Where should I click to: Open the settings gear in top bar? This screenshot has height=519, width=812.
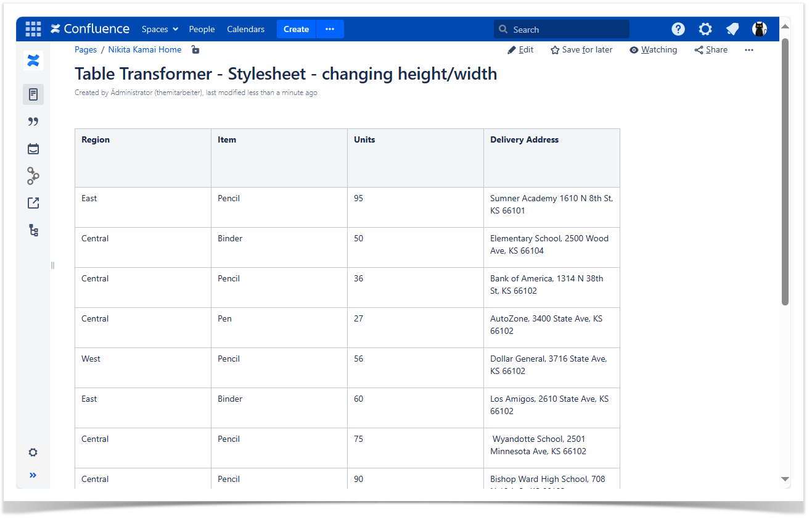point(705,29)
